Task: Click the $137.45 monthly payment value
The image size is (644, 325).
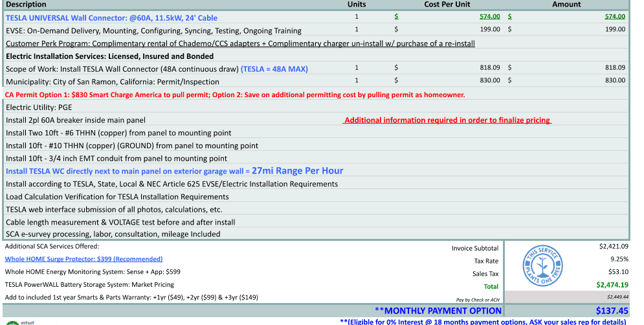Action: [612, 311]
